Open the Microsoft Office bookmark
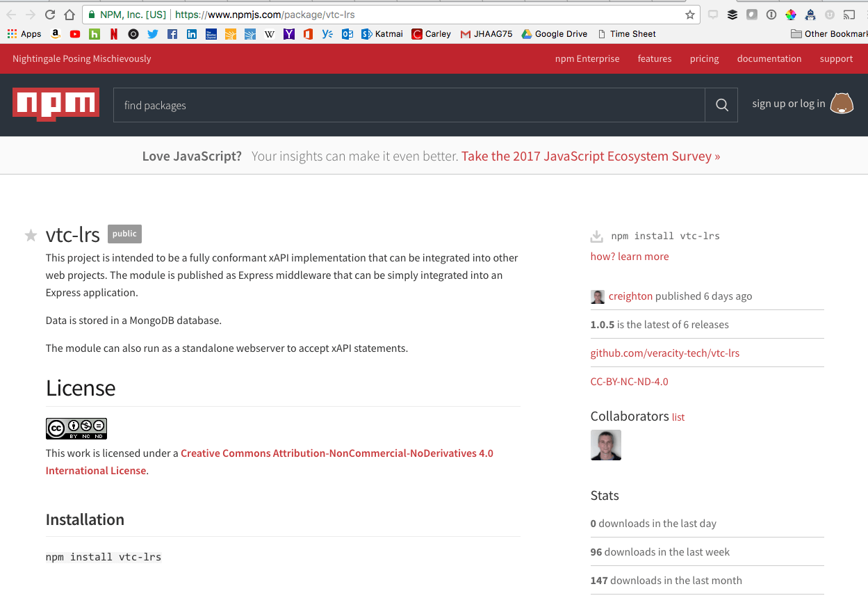The width and height of the screenshot is (868, 598). click(309, 33)
